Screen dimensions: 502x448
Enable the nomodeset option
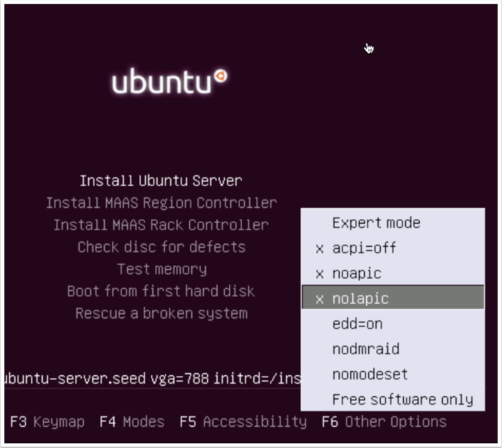370,374
